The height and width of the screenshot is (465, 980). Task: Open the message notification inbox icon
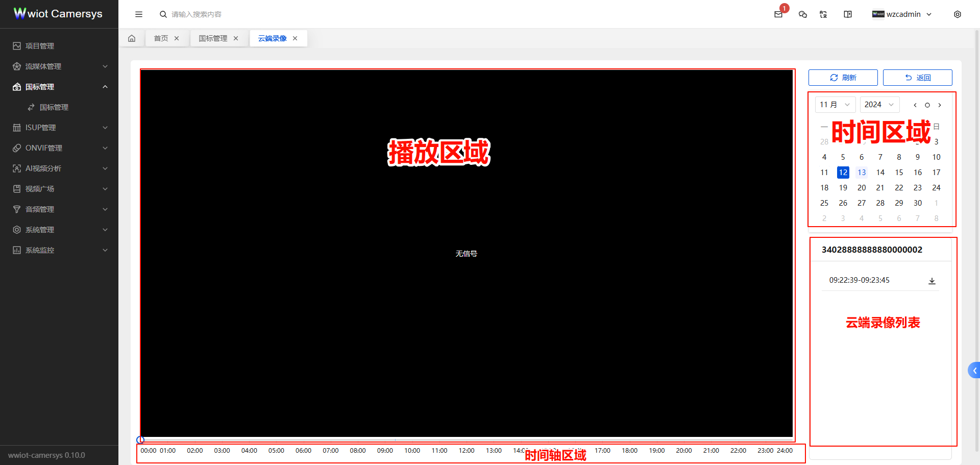pyautogui.click(x=778, y=14)
